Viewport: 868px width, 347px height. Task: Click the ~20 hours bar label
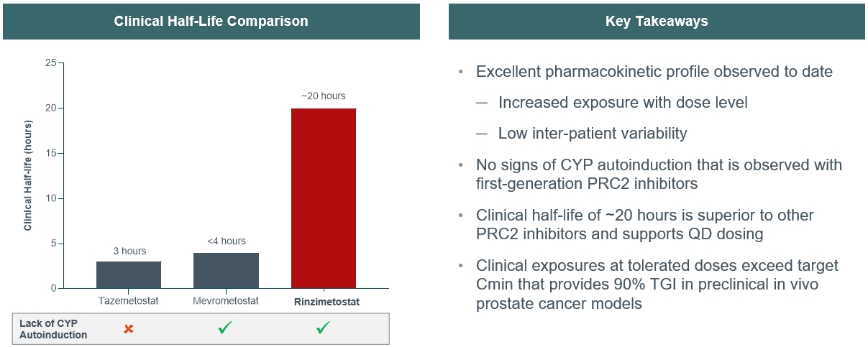pos(323,96)
